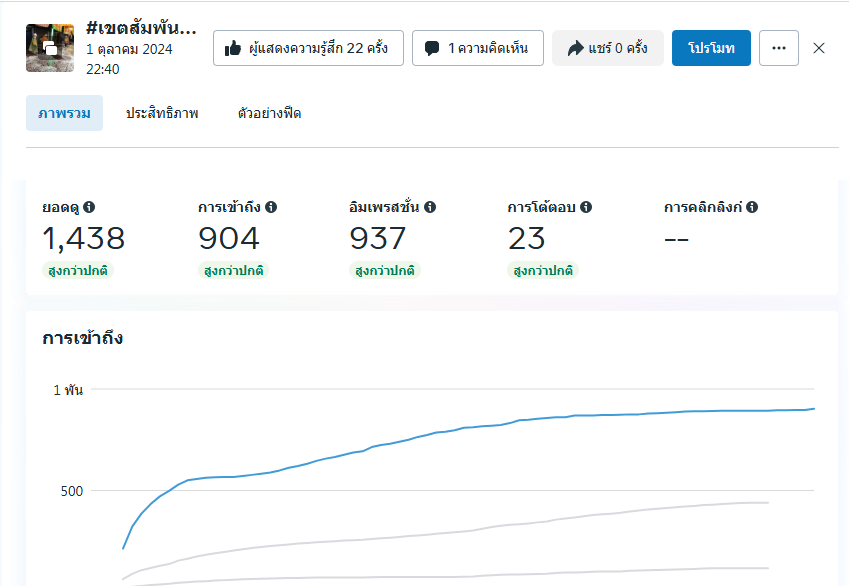The height and width of the screenshot is (586, 849).
Task: Open the post thumbnail image
Action: [x=50, y=48]
